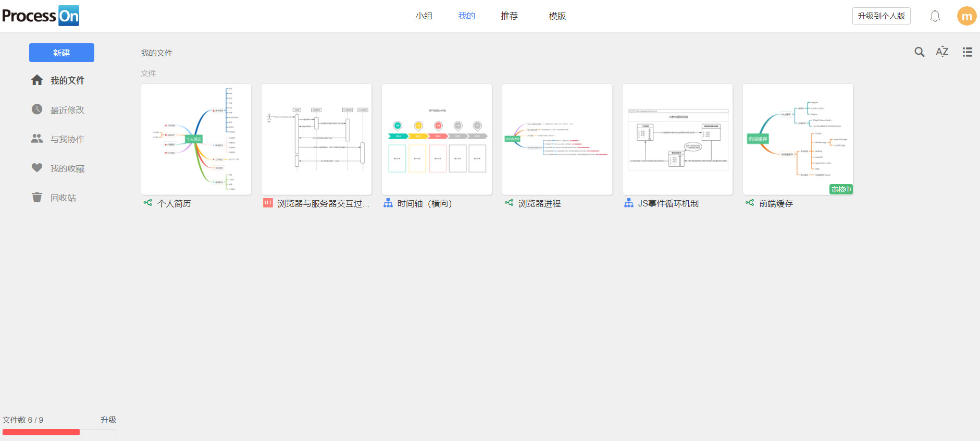Click the 审核中 badge on 前端缓存
Screen dimensions: 980x441
(841, 189)
